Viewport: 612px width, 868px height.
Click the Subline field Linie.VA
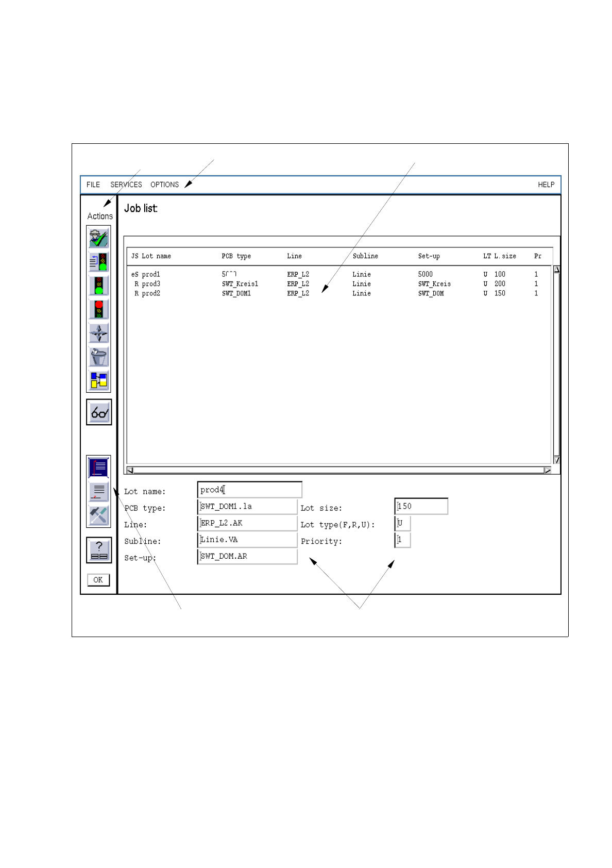click(248, 540)
